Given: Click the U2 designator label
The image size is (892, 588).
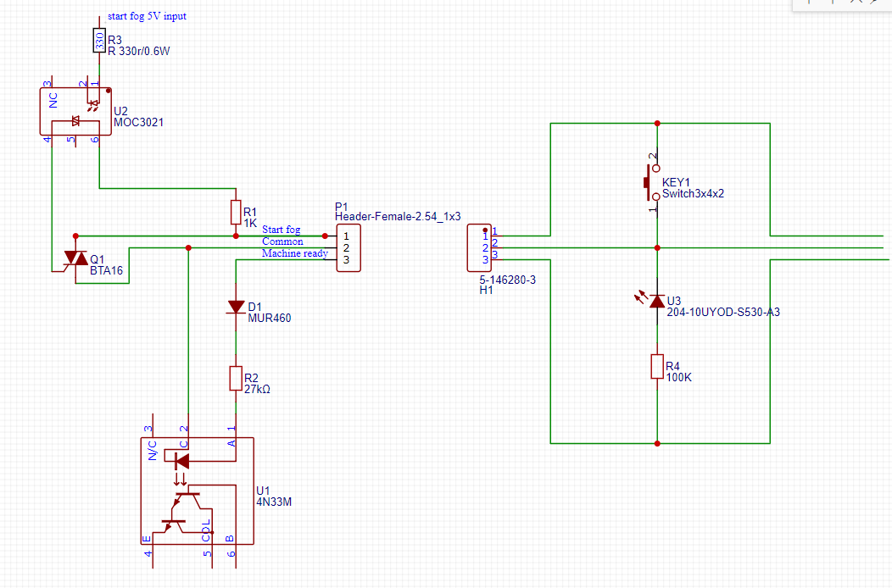Looking at the screenshot, I should [x=120, y=111].
